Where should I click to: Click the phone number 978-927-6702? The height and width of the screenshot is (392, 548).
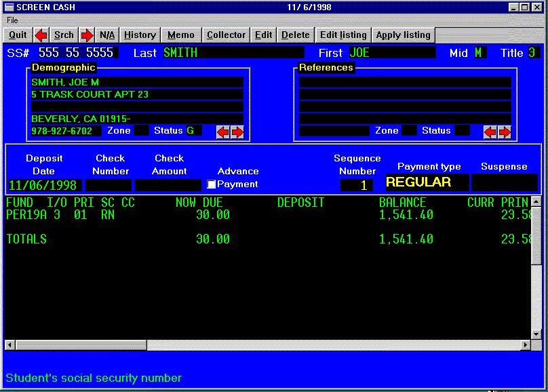66,131
